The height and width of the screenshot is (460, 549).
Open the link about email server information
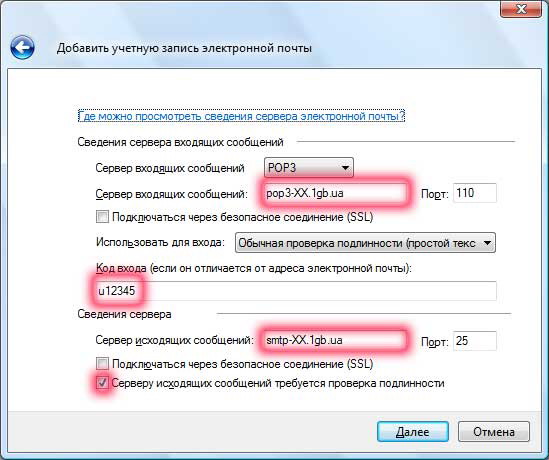tap(241, 116)
